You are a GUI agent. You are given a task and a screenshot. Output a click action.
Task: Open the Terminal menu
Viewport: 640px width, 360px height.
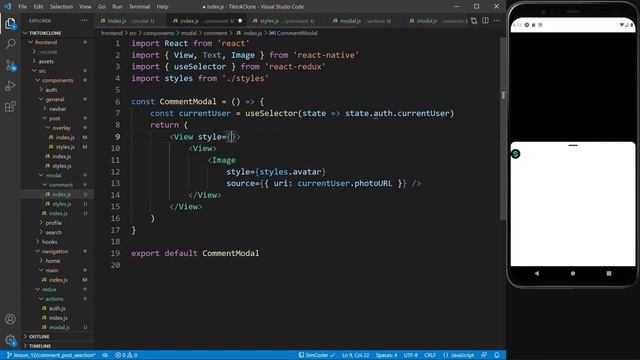[139, 7]
